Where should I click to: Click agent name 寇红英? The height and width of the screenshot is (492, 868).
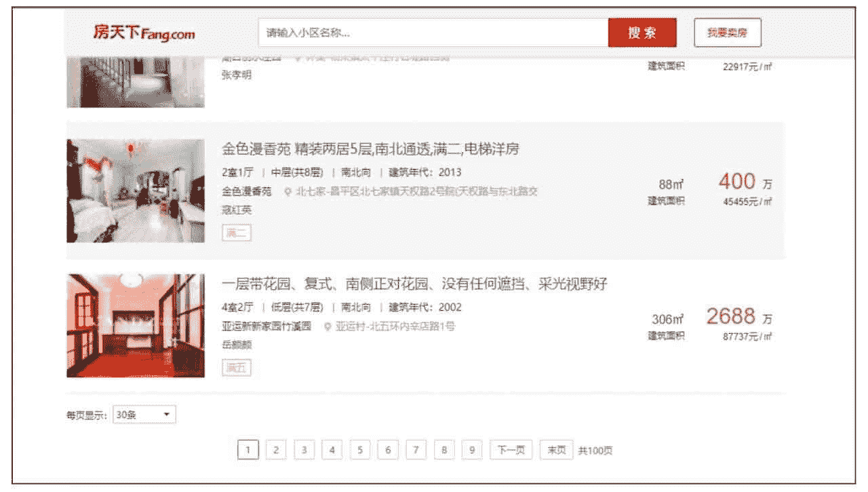[x=237, y=210]
